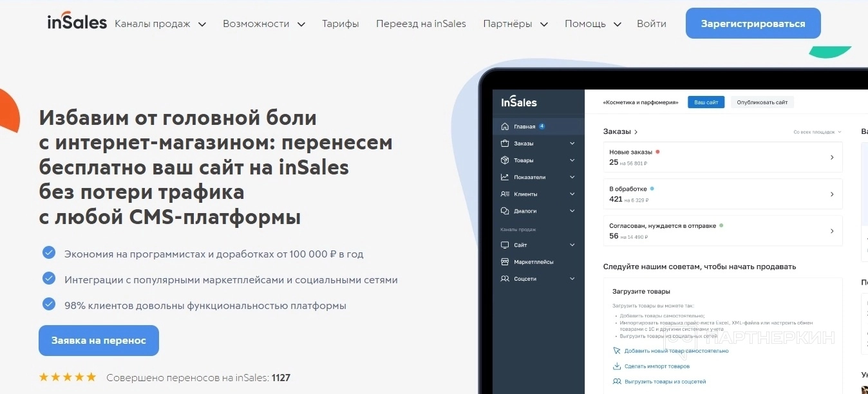Image resolution: width=868 pixels, height=394 pixels.
Task: Click Сделать импорт товаров link
Action: tap(657, 366)
